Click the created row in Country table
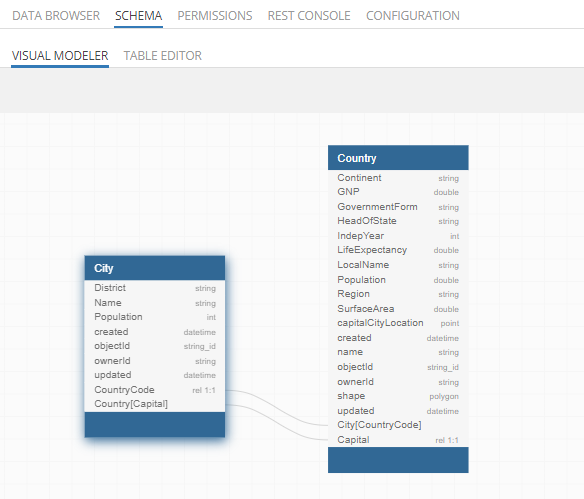The height and width of the screenshot is (499, 584). click(x=398, y=338)
